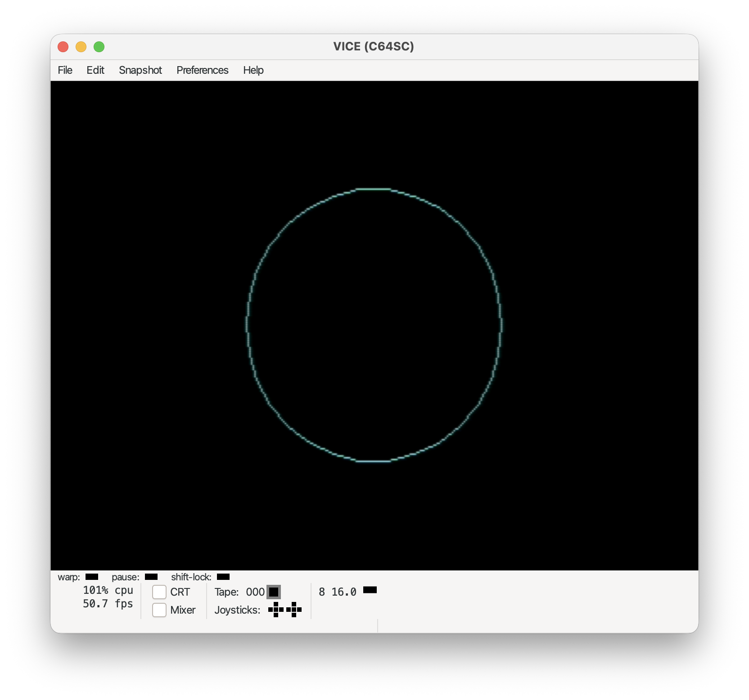This screenshot has width=749, height=700.
Task: Click the second joystick indicator
Action: pos(294,610)
